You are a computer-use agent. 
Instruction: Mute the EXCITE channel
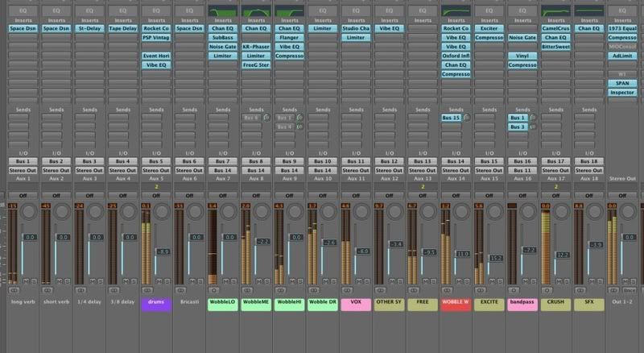pos(493,281)
